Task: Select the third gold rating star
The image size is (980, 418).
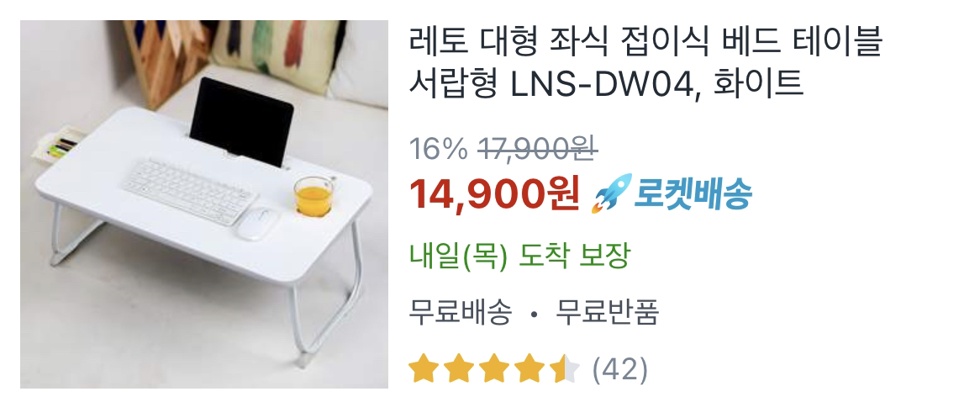Action: [x=494, y=368]
